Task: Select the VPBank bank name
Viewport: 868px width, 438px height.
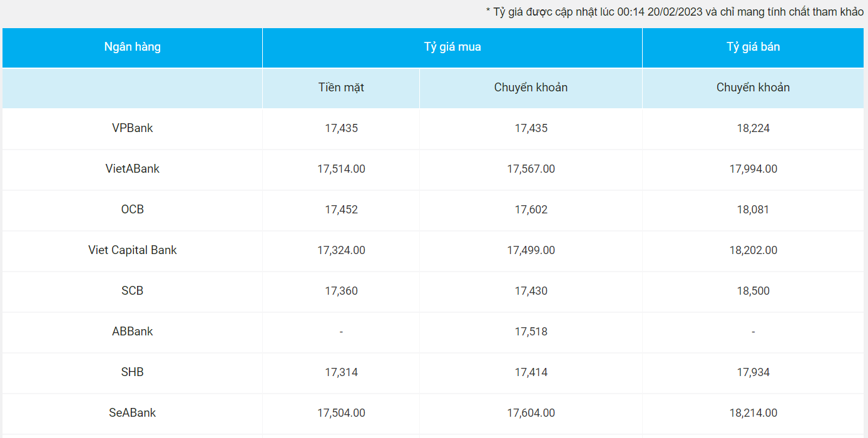Action: [133, 128]
